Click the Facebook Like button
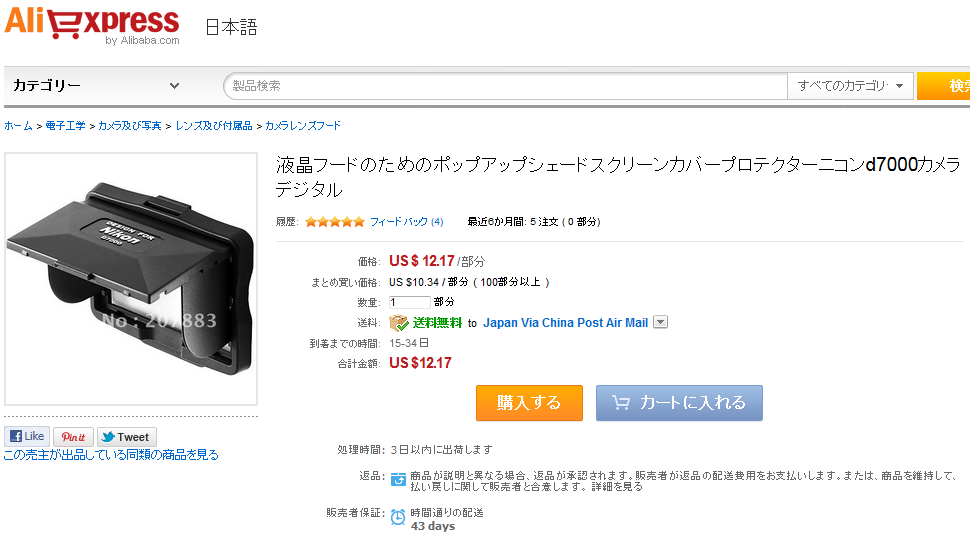 point(27,437)
